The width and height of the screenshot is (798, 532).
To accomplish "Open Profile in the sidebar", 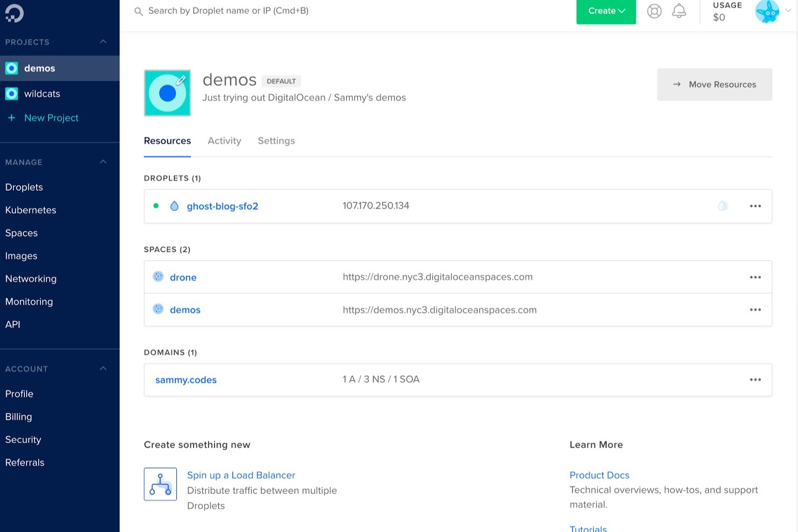I will tap(19, 394).
